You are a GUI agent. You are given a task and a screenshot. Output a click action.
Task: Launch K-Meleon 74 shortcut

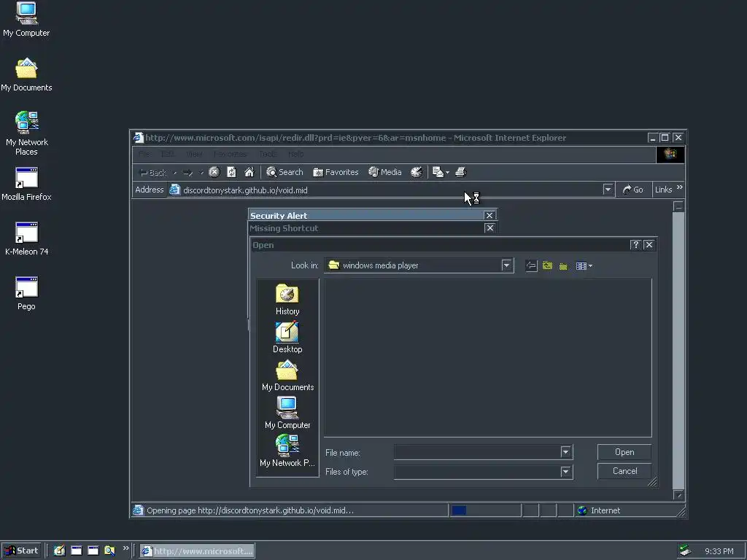(26, 238)
